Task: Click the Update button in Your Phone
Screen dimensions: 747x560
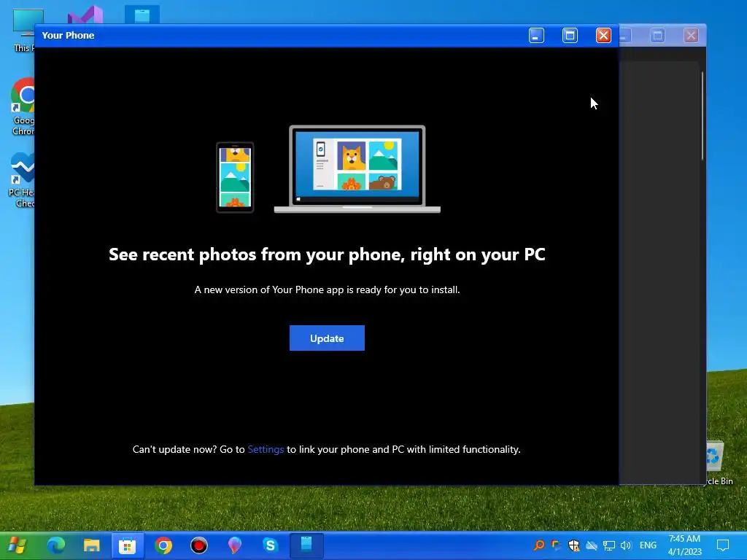Action: [327, 338]
